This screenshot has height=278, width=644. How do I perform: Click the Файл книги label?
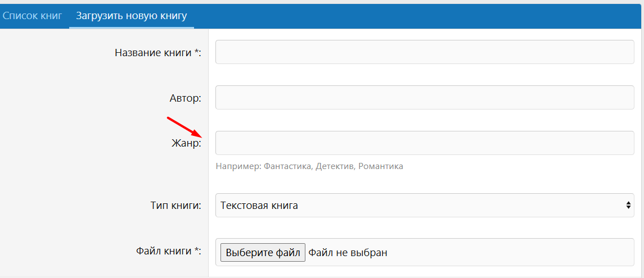[168, 251]
